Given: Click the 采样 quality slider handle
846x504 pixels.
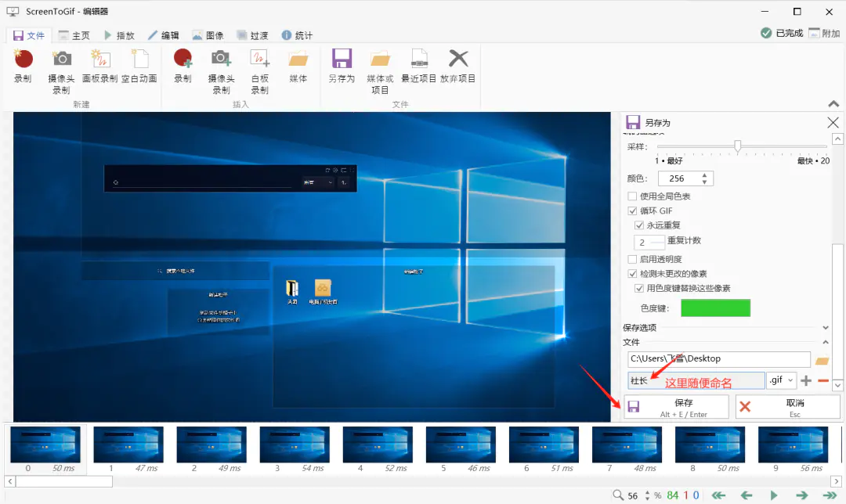Looking at the screenshot, I should pos(738,146).
